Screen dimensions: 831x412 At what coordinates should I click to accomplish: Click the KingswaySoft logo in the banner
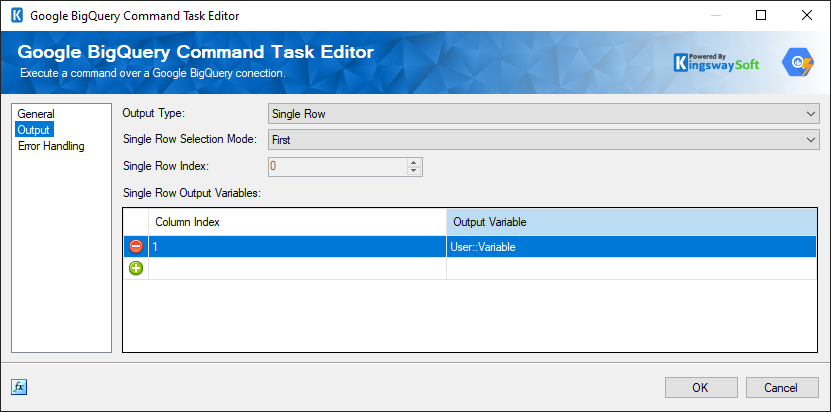(717, 63)
